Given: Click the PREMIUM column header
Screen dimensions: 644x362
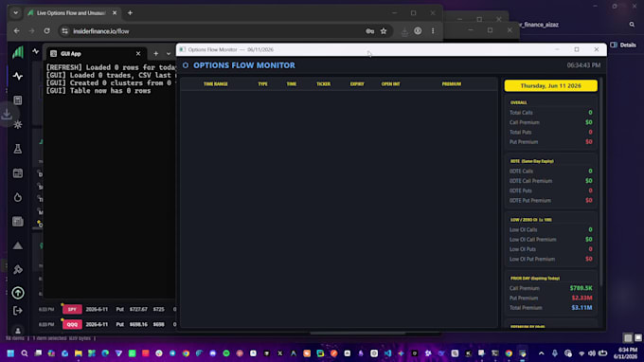Looking at the screenshot, I should tap(452, 83).
